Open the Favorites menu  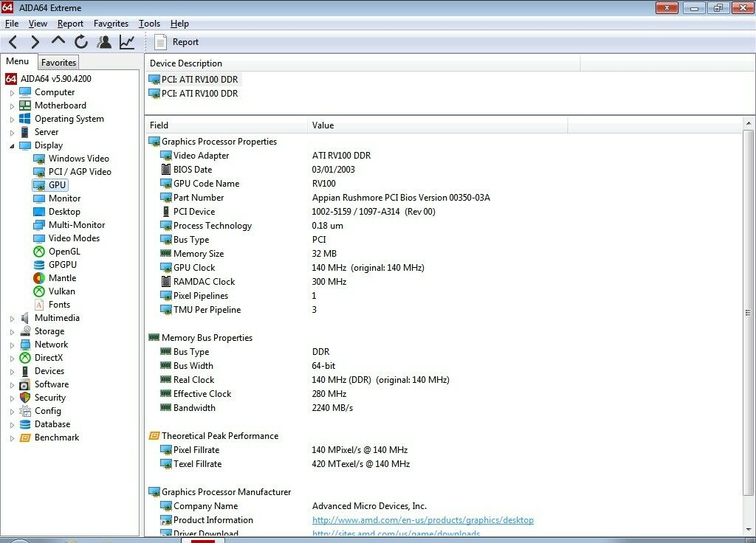(x=111, y=24)
